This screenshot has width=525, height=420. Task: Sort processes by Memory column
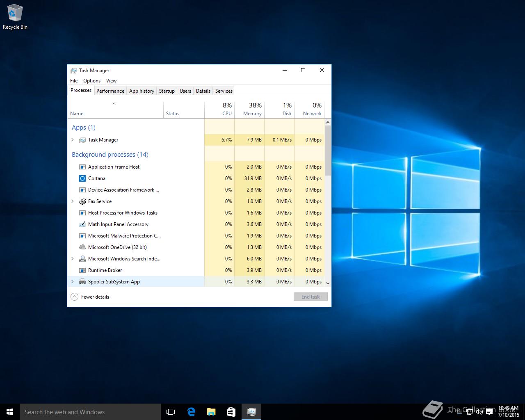click(249, 110)
